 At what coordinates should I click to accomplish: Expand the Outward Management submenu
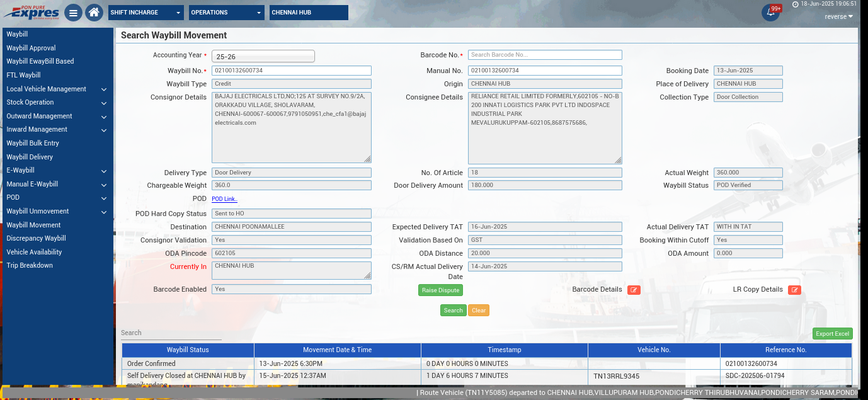[x=57, y=116]
